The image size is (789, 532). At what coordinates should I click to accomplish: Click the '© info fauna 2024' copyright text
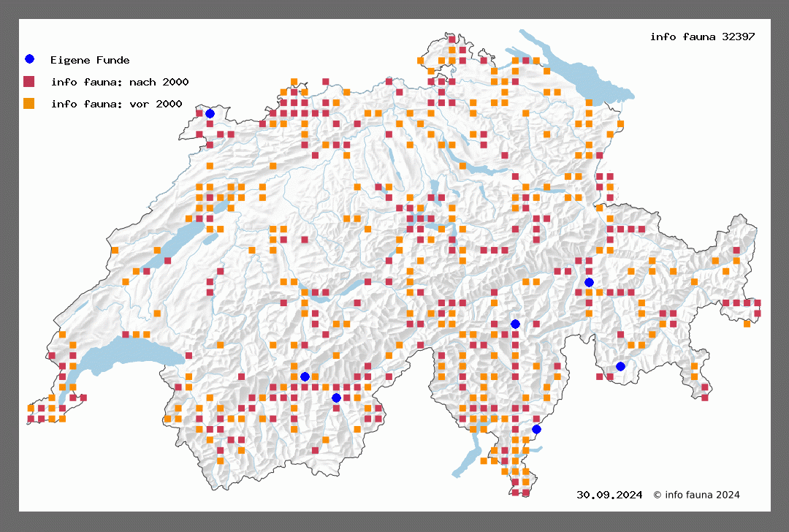coord(696,495)
